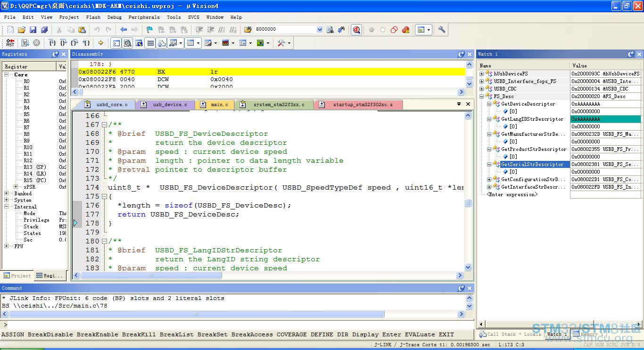The width and height of the screenshot is (644, 350).
Task: Navigate backwards with the blue left arrow
Action: 124,30
